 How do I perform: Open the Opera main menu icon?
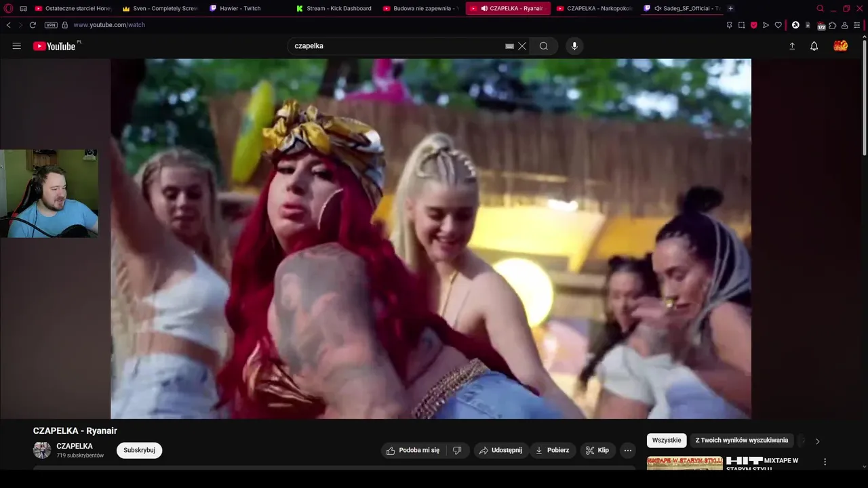[8, 8]
